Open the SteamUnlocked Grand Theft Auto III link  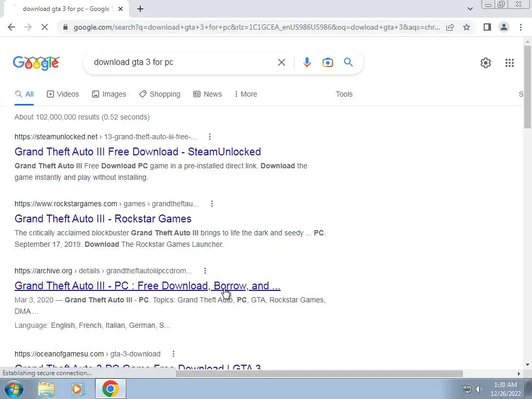coord(138,152)
